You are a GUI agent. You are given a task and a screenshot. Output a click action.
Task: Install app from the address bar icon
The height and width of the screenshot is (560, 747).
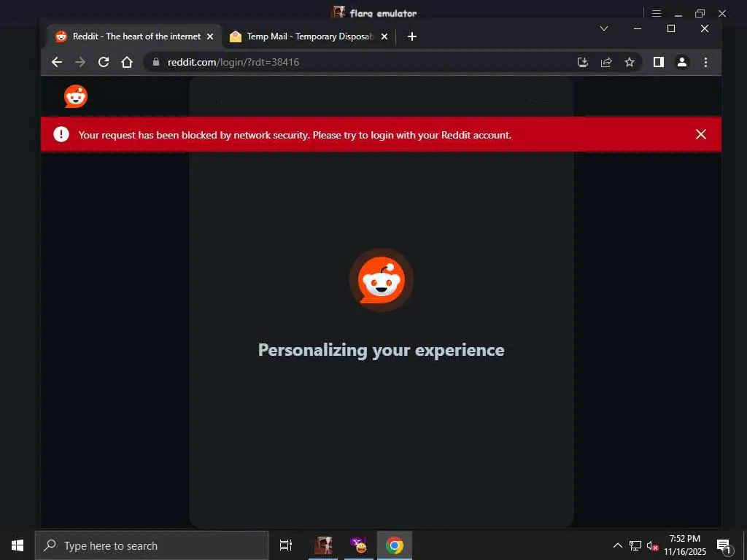[582, 62]
